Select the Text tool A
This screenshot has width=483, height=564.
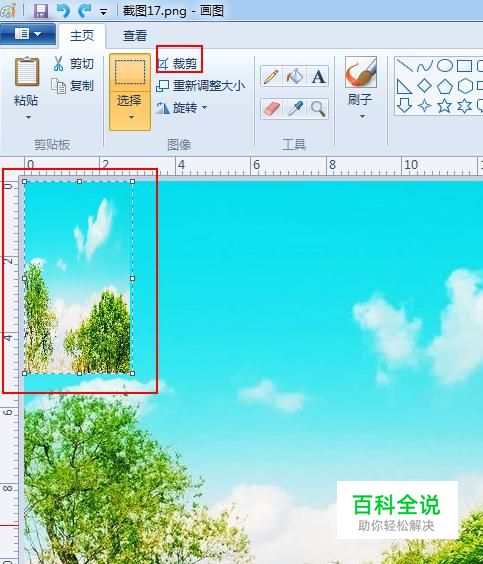(x=318, y=76)
